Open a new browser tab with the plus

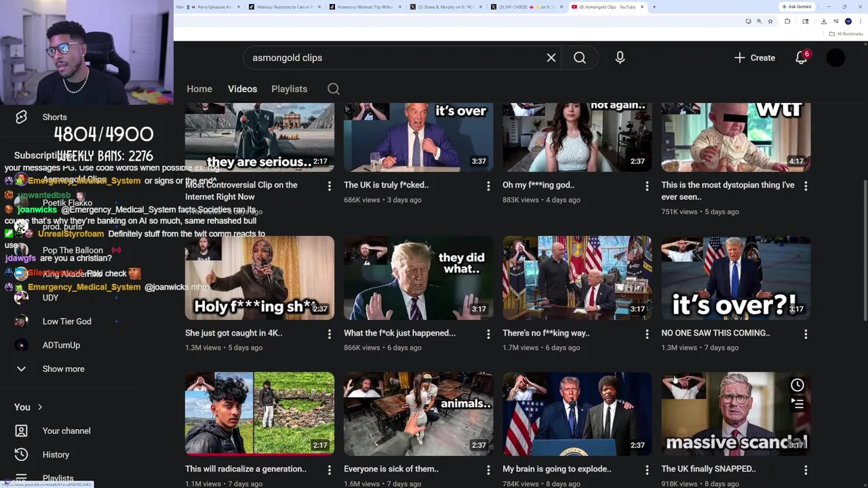click(654, 7)
